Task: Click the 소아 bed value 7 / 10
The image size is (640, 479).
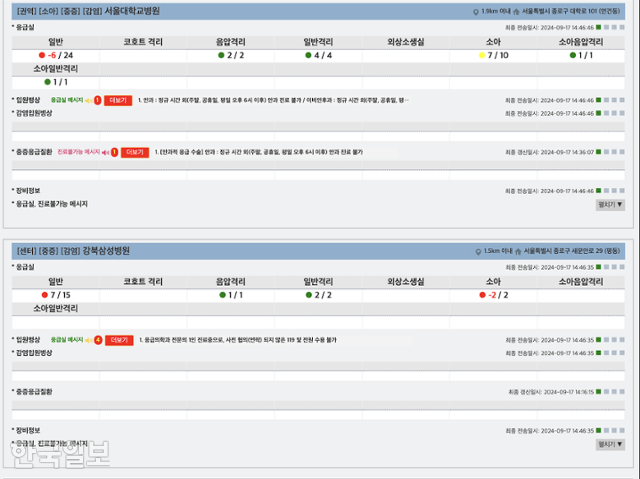Action: (x=498, y=55)
